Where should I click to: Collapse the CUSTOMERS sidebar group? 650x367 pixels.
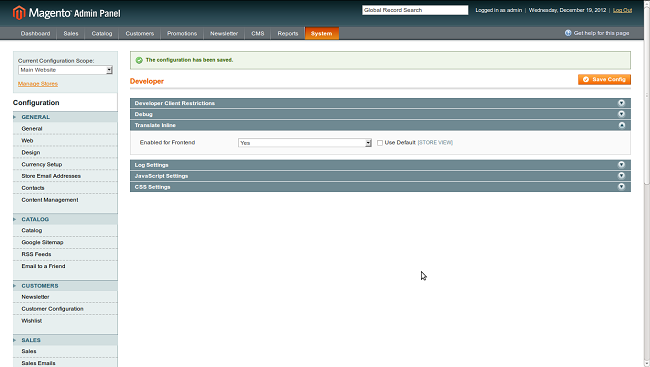click(x=65, y=286)
